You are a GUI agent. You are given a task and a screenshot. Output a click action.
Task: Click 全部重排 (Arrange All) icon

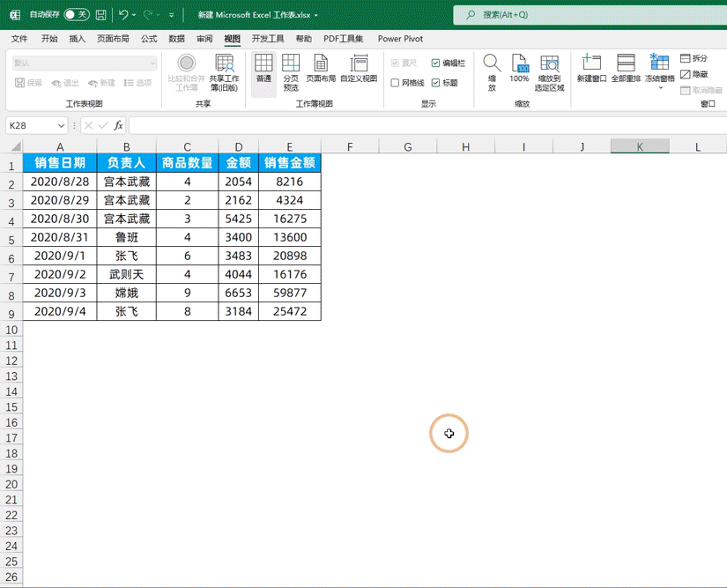626,71
